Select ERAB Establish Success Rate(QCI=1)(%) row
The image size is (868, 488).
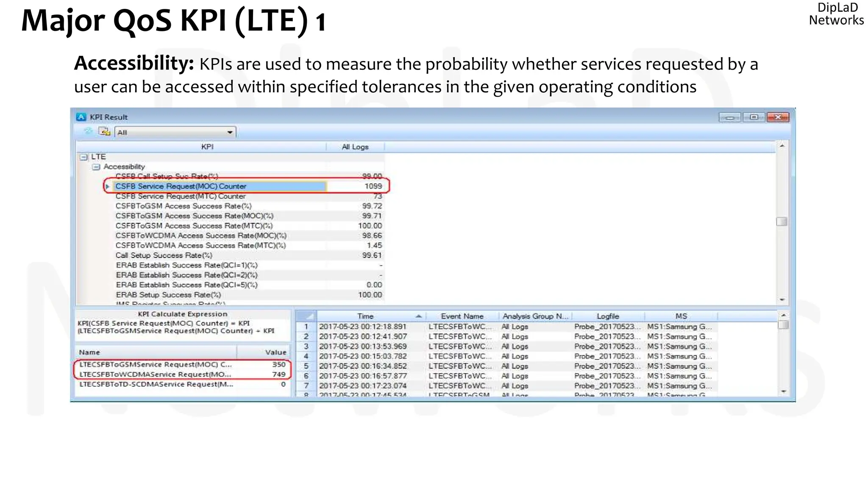click(x=249, y=265)
